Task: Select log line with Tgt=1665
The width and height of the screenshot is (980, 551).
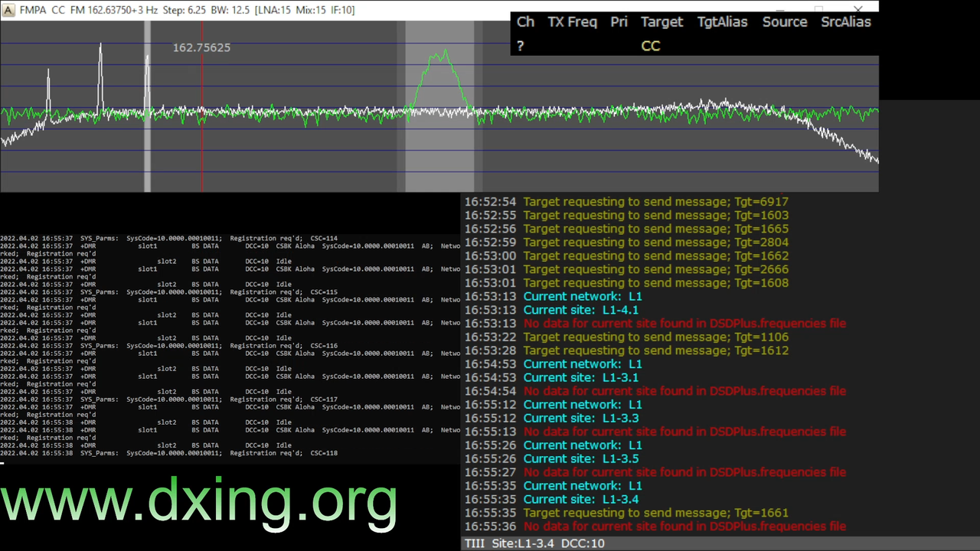Action: pos(626,229)
